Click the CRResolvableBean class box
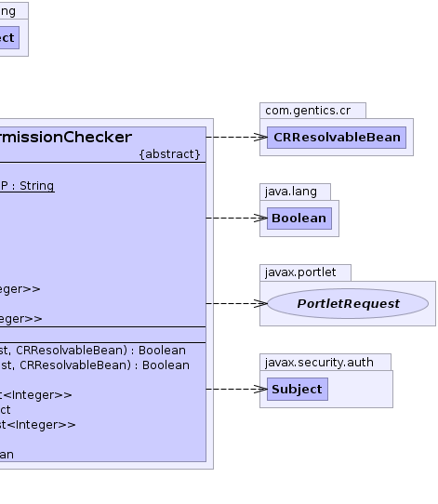 [337, 138]
